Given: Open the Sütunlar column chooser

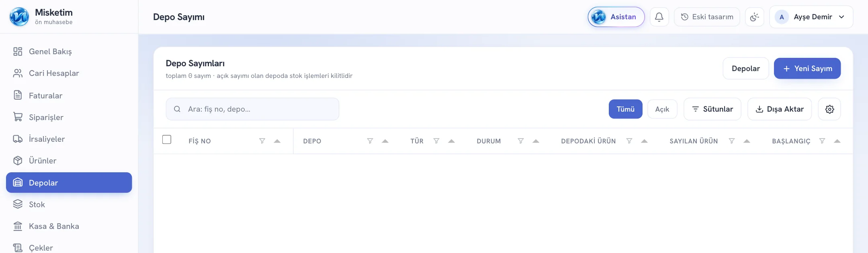Looking at the screenshot, I should 712,109.
